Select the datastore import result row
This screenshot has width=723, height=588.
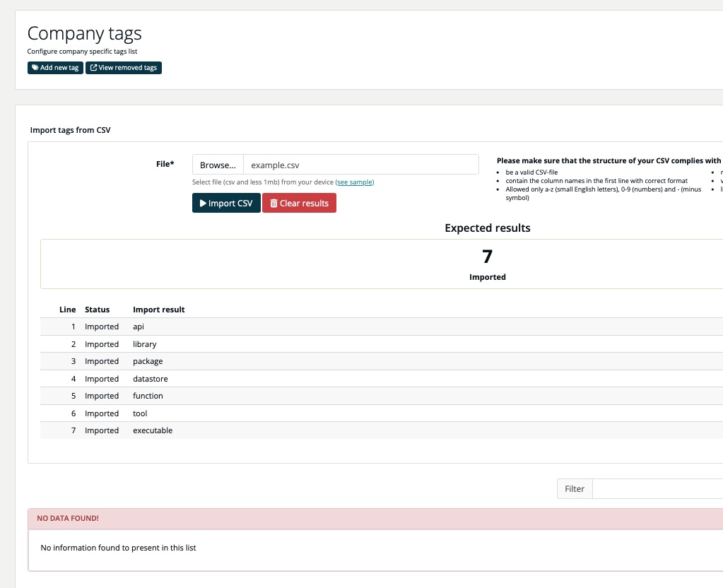[382, 379]
